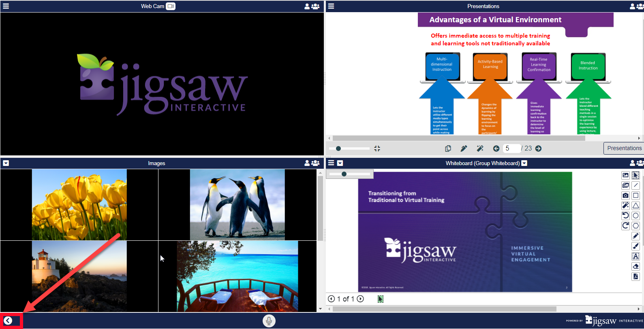Click the Presentations button
Image resolution: width=644 pixels, height=329 pixels.
coord(624,148)
